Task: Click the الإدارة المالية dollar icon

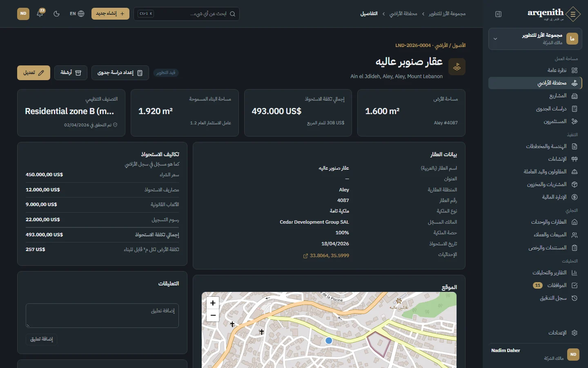Action: (x=575, y=197)
